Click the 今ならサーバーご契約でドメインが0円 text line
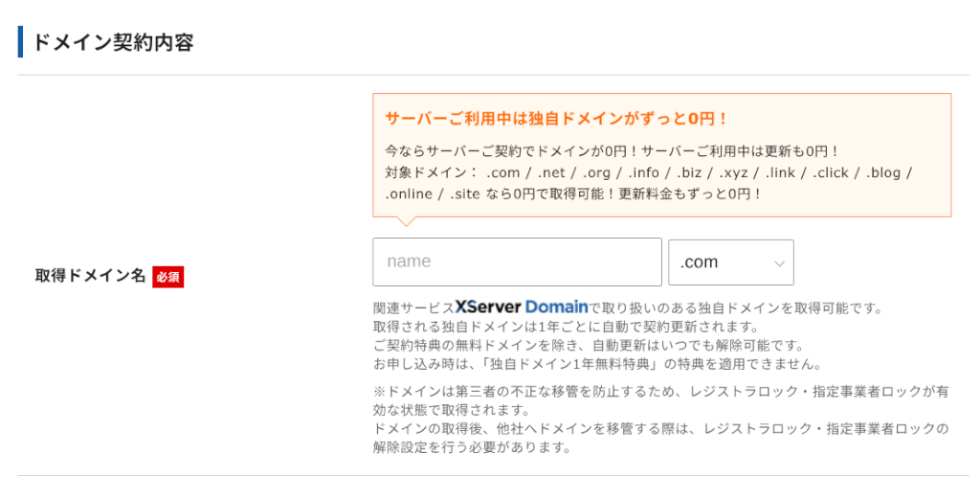This screenshot has height=500, width=980. tap(612, 151)
